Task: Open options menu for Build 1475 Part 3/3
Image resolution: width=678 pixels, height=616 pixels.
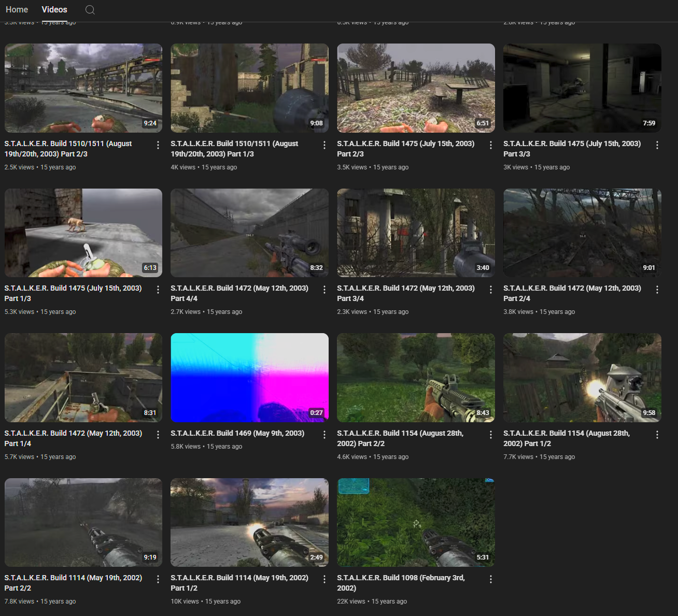Action: coord(657,145)
